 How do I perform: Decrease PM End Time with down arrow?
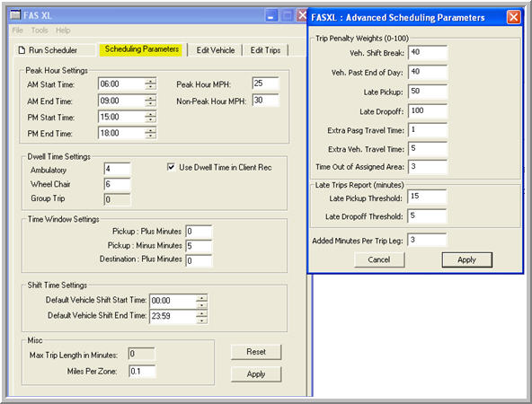(x=150, y=136)
